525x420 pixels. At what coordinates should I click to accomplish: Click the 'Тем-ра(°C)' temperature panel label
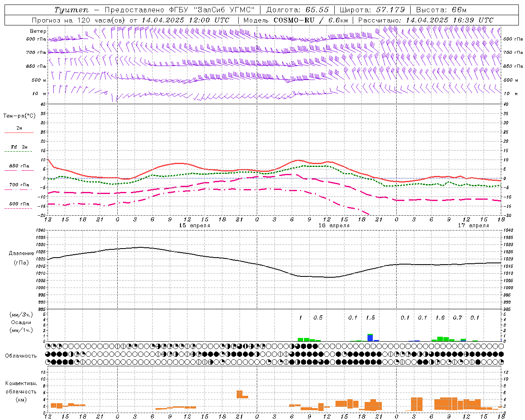tap(19, 116)
